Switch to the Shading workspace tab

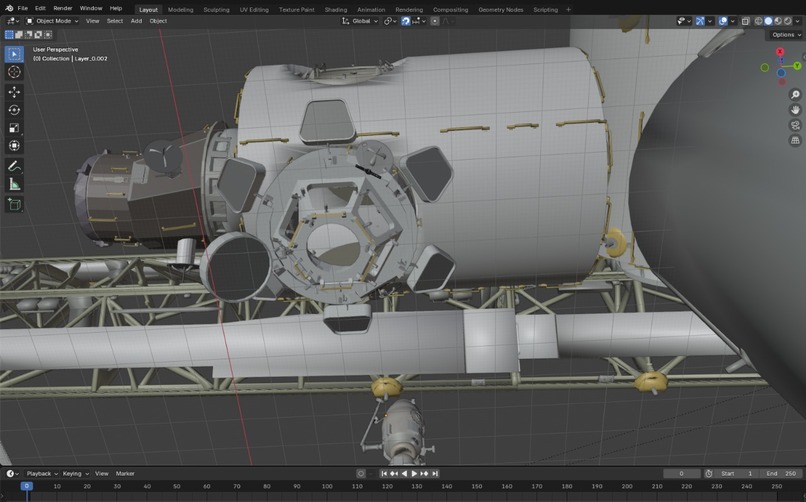tap(336, 9)
